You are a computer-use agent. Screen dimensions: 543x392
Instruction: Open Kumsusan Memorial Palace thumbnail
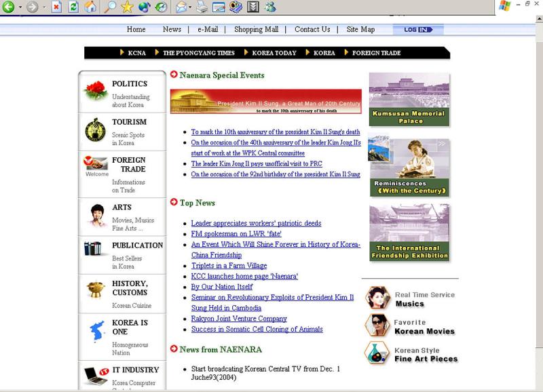pos(409,99)
